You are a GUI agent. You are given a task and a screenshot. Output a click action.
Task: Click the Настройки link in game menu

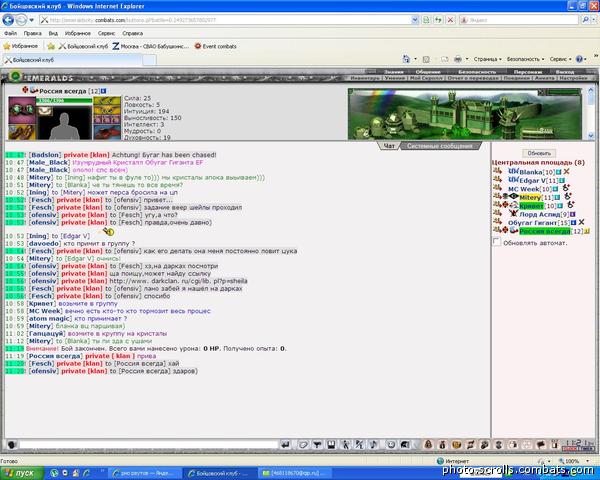tap(573, 78)
